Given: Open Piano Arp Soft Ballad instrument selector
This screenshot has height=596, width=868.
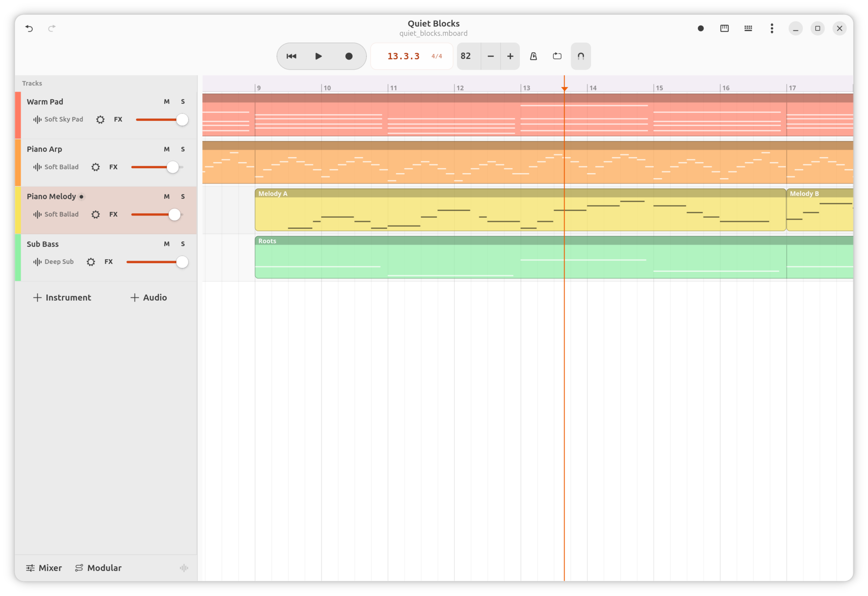Looking at the screenshot, I should [x=56, y=167].
